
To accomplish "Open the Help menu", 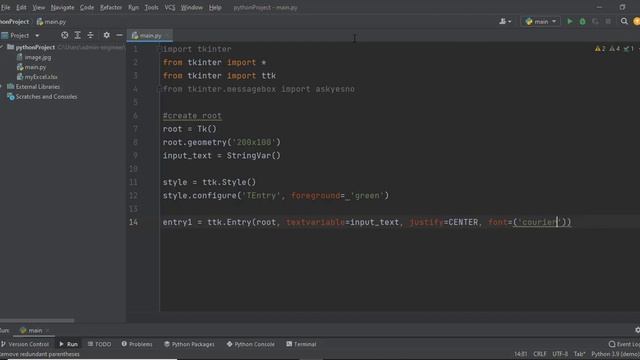I will (215, 7).
